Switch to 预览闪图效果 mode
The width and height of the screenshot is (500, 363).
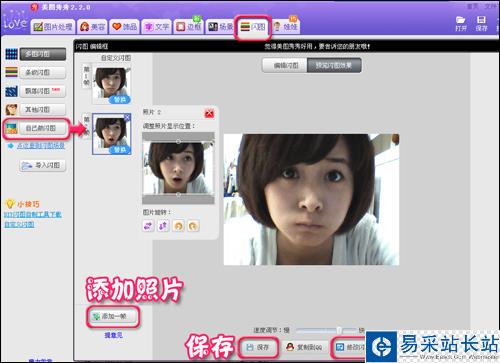(334, 65)
